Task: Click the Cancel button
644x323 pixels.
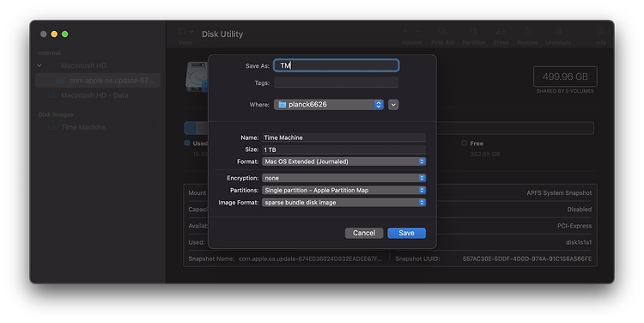Action: click(364, 233)
